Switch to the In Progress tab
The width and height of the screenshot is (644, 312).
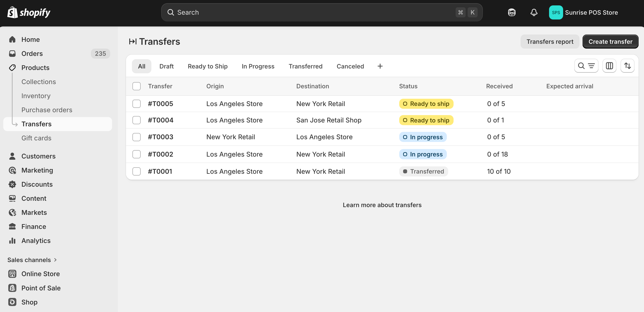coord(258,66)
